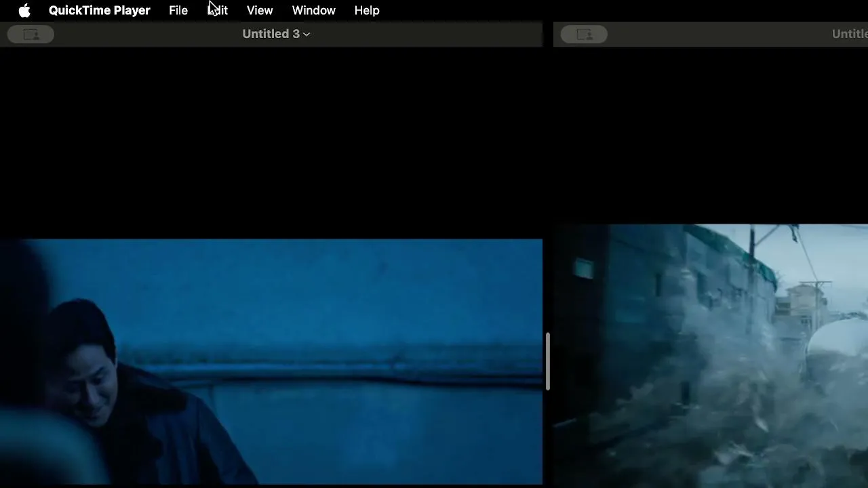Open the Window menu
The width and height of the screenshot is (868, 488).
313,11
